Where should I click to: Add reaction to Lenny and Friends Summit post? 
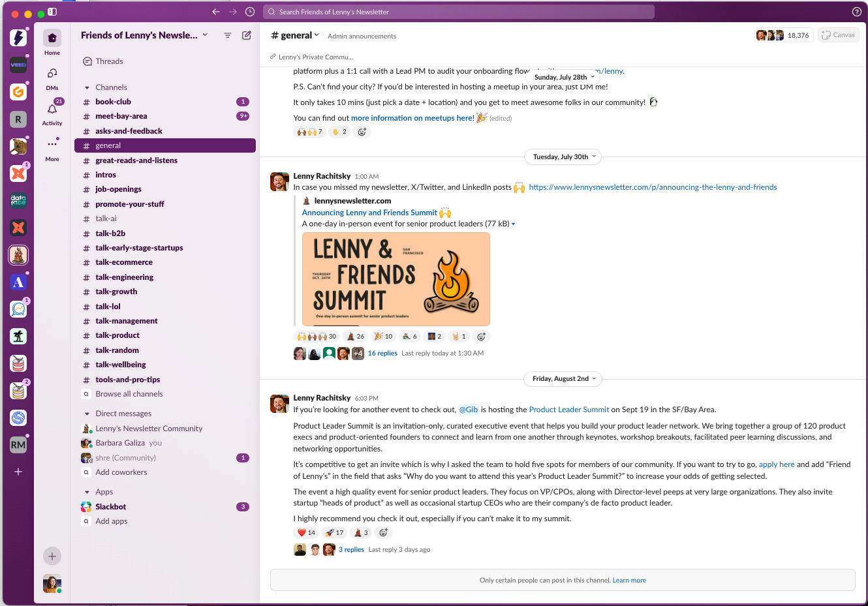482,337
